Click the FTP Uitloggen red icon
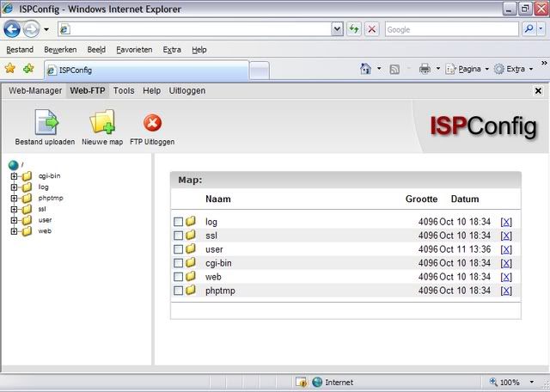The image size is (550, 392). (x=152, y=123)
